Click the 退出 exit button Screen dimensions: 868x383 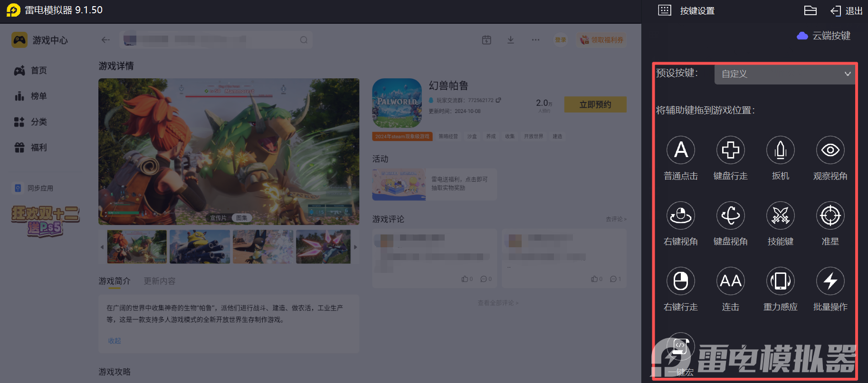tap(847, 11)
